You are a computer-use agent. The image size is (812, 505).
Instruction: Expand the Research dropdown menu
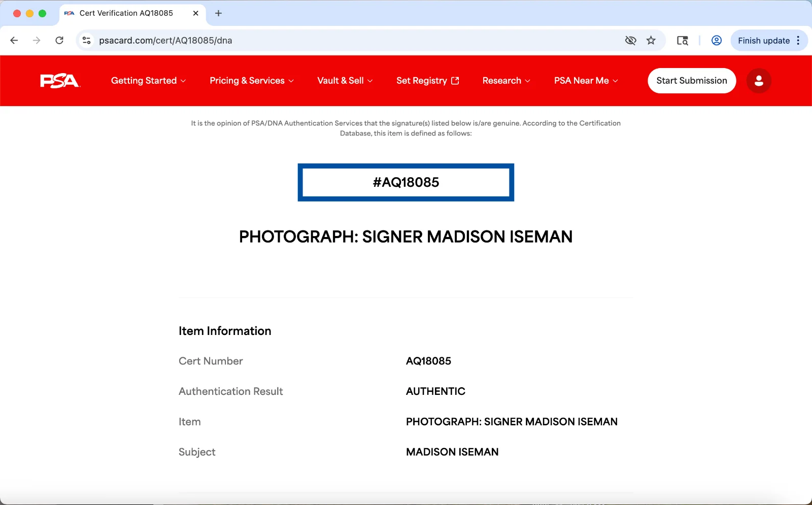pyautogui.click(x=506, y=81)
